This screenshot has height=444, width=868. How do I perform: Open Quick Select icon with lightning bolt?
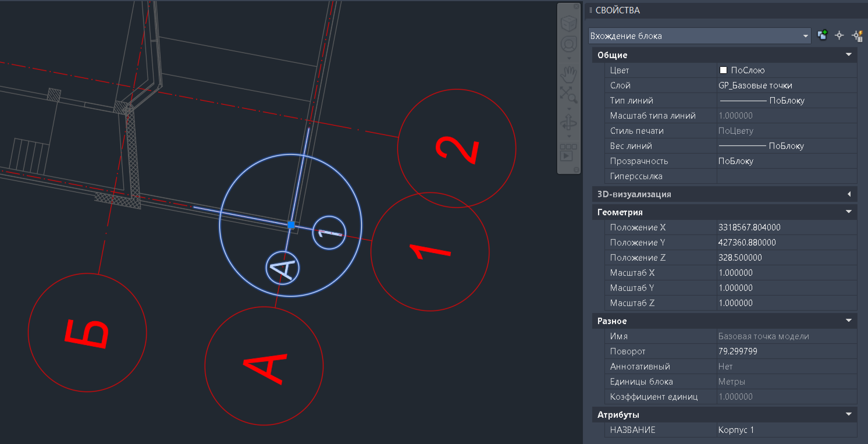click(856, 35)
